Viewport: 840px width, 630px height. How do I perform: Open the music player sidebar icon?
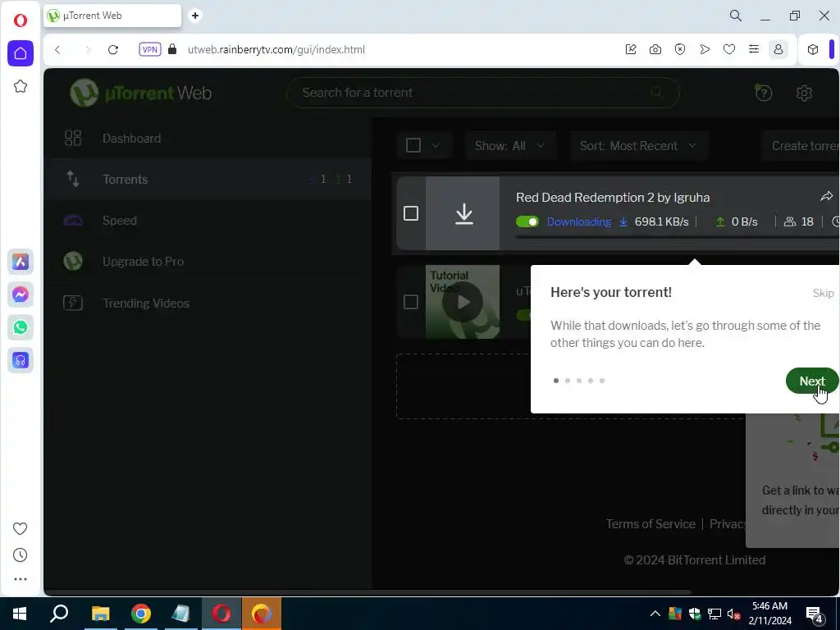tap(21, 361)
